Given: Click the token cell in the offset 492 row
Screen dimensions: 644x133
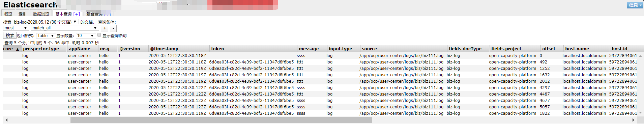Looking at the screenshot, I should (252, 62).
